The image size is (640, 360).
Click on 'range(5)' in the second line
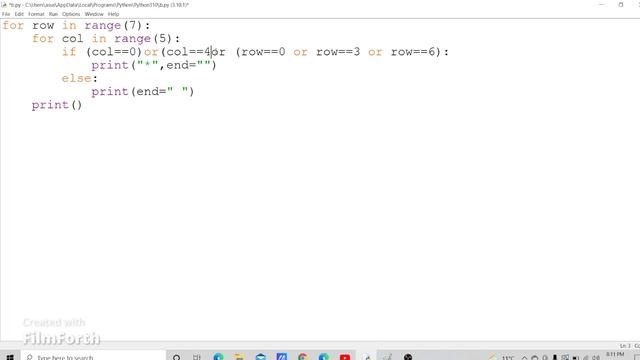[x=143, y=39]
